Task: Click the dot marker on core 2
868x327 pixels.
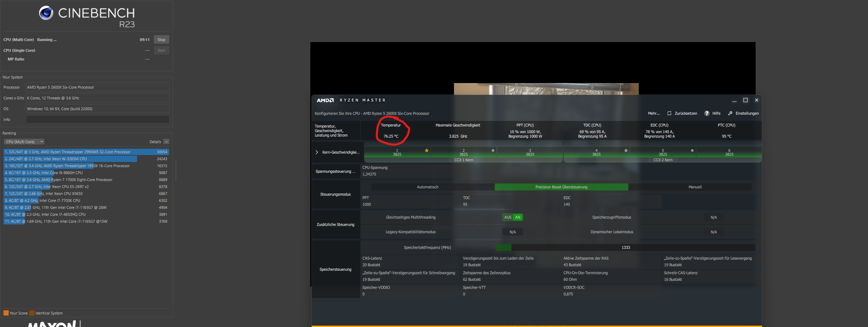Action: (493, 150)
